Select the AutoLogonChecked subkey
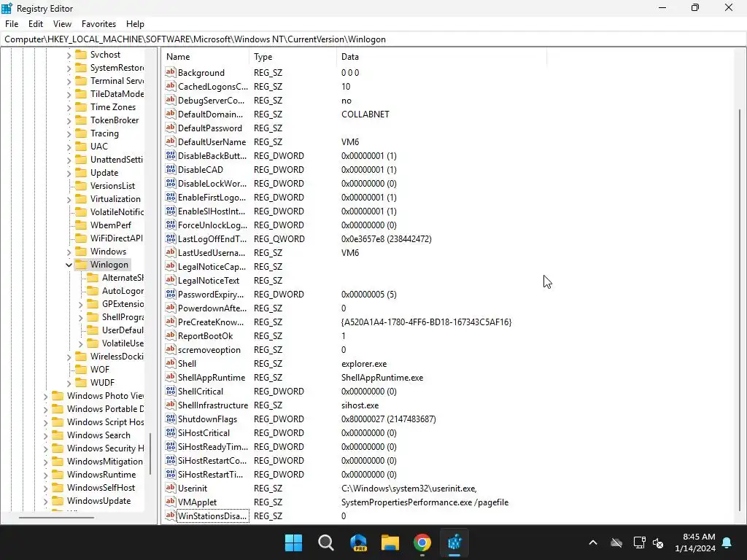This screenshot has height=560, width=747. pyautogui.click(x=123, y=291)
